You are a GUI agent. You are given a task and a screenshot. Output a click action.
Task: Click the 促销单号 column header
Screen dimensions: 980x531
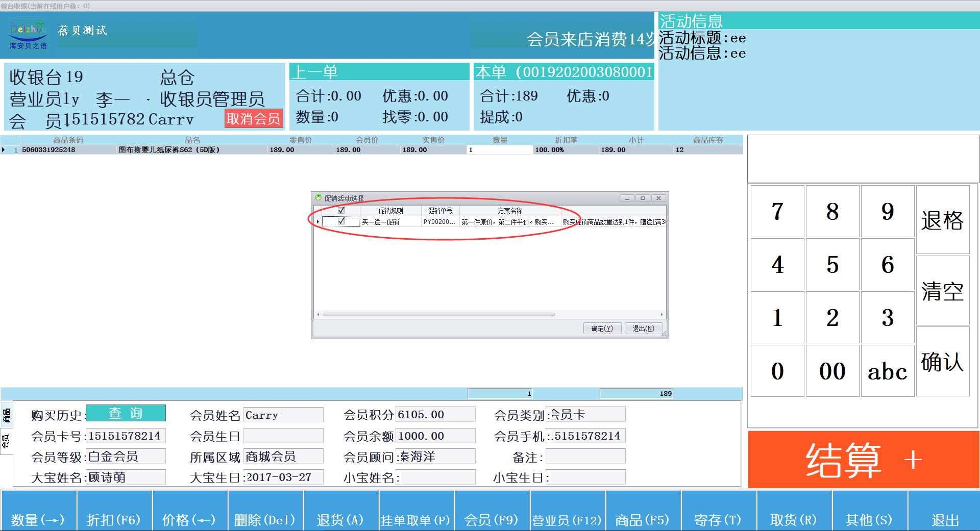[x=440, y=211]
